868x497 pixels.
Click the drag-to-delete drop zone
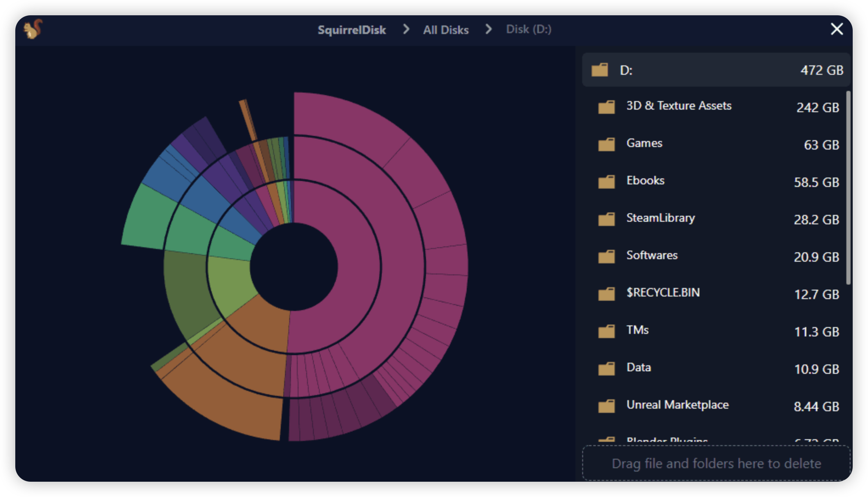(716, 463)
